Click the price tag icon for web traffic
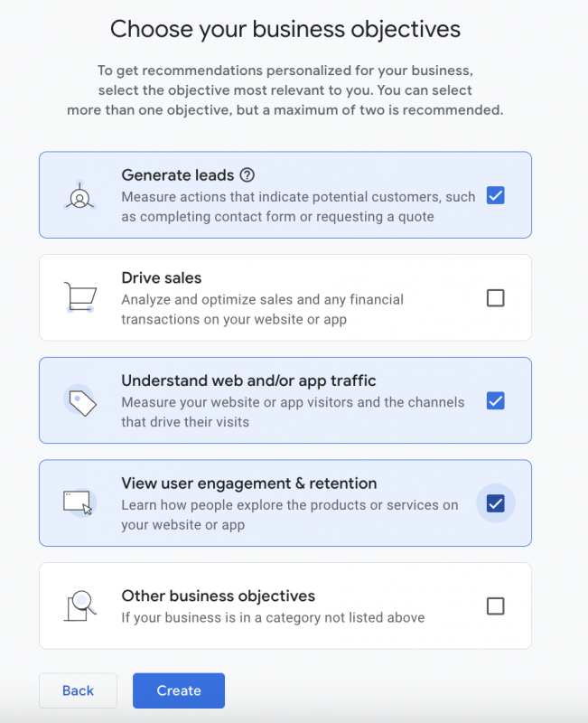Screen dimensions: 588x723 pos(80,401)
